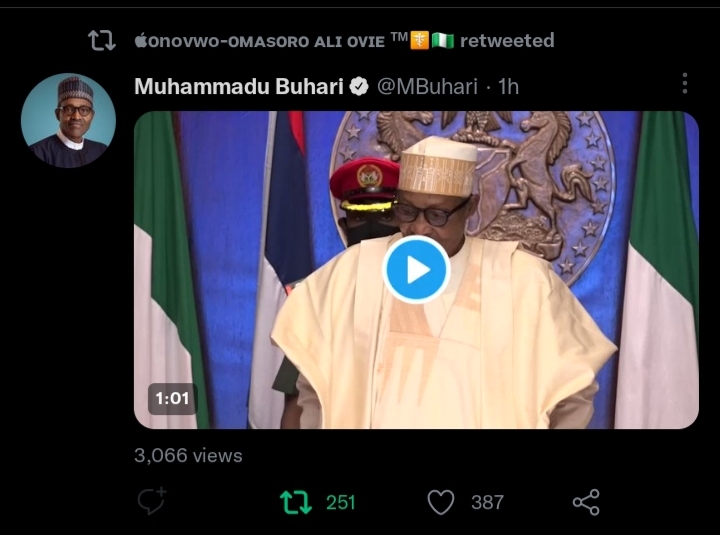The image size is (720, 535).
Task: Open Muhammadu Buhari's profile picture
Action: (x=68, y=120)
